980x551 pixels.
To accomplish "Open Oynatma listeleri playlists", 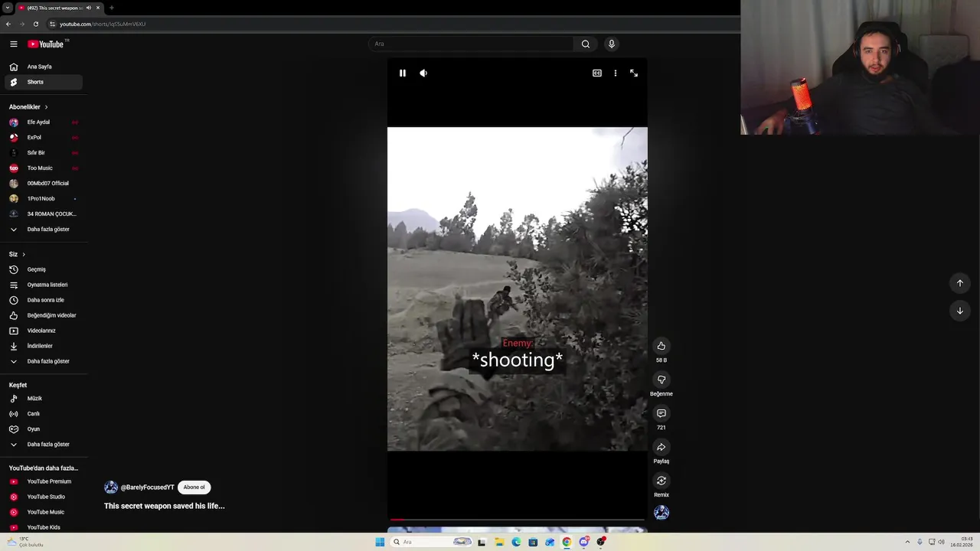I will [x=44, y=285].
